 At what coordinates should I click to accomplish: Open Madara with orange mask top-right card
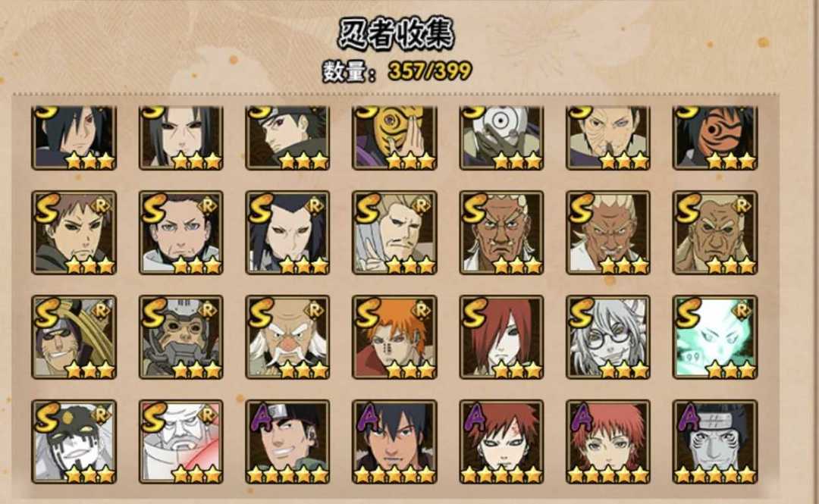click(715, 138)
